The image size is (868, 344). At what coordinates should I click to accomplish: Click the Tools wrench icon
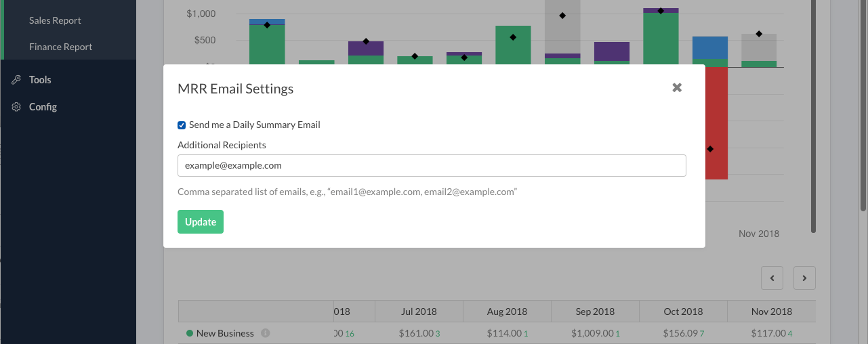click(16, 80)
